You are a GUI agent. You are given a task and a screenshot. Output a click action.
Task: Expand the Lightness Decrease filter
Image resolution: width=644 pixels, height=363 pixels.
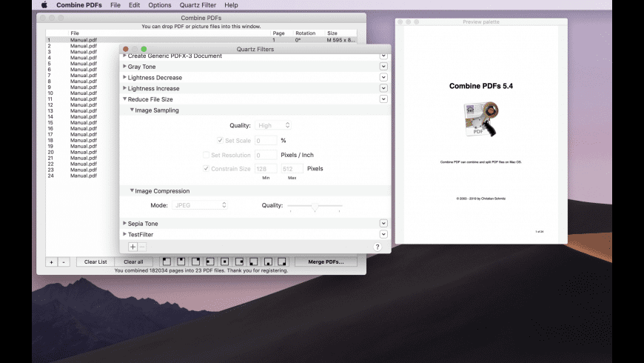click(124, 77)
